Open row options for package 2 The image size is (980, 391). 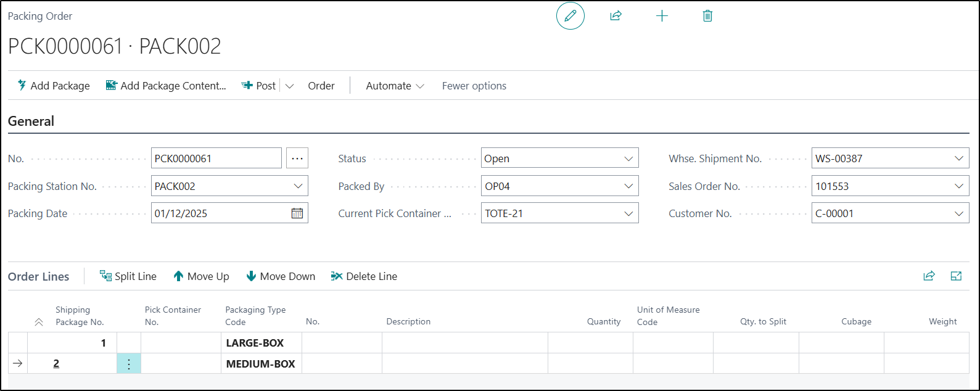(129, 364)
